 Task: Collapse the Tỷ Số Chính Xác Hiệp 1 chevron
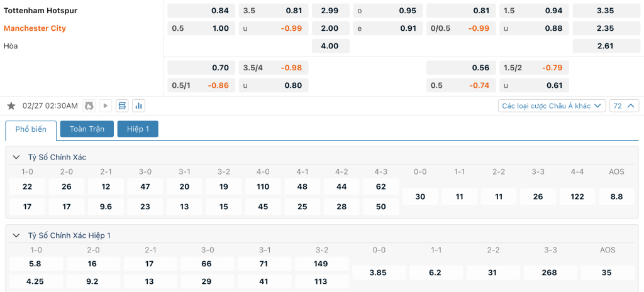tap(16, 235)
